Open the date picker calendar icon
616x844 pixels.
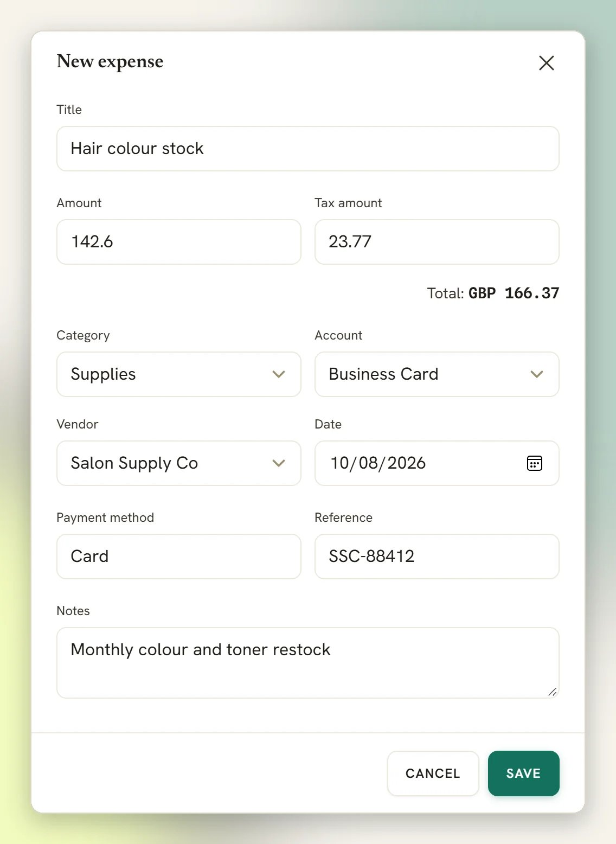(534, 463)
